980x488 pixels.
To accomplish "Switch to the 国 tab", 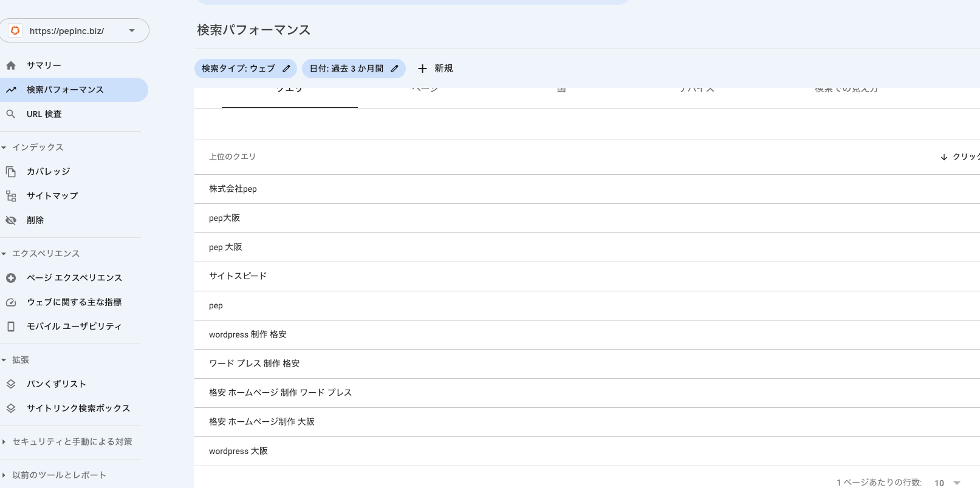I will coord(561,97).
